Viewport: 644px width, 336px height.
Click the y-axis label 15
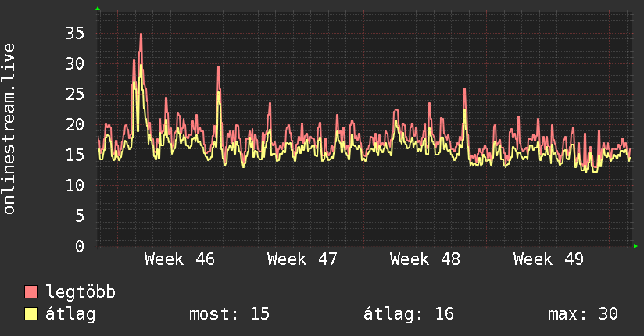pos(75,155)
